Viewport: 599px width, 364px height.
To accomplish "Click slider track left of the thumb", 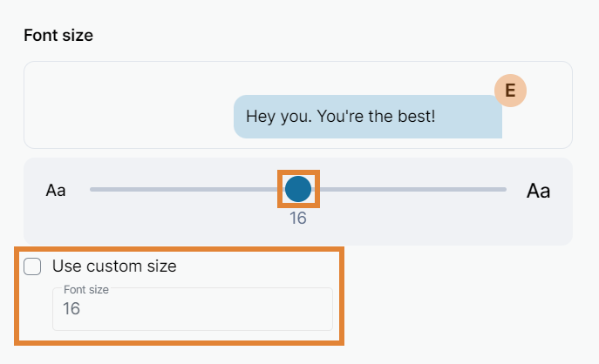I will [x=183, y=189].
